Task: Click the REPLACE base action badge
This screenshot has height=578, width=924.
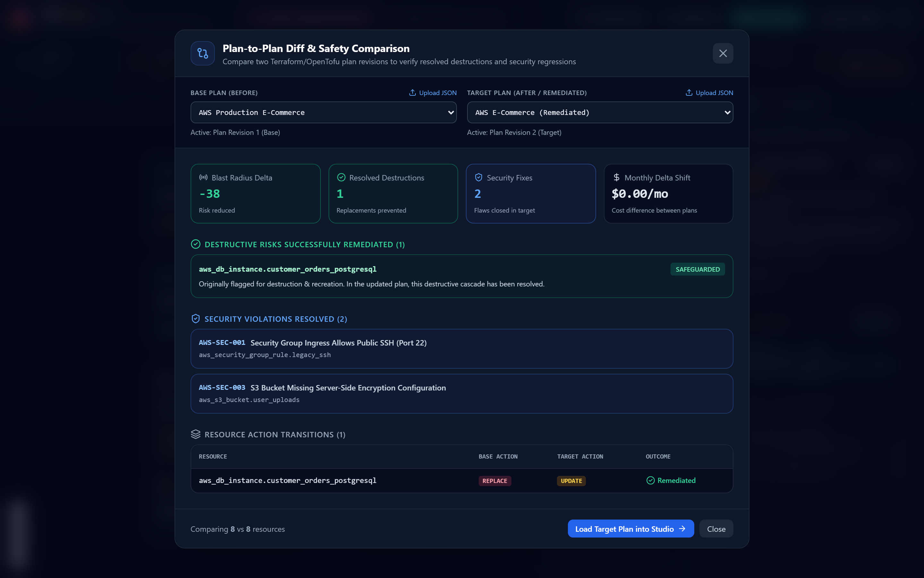Action: point(495,481)
